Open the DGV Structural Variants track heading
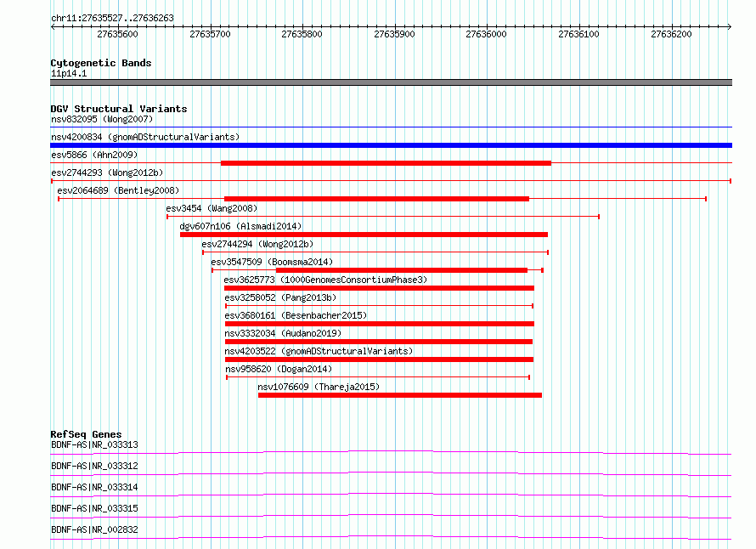 pos(119,109)
